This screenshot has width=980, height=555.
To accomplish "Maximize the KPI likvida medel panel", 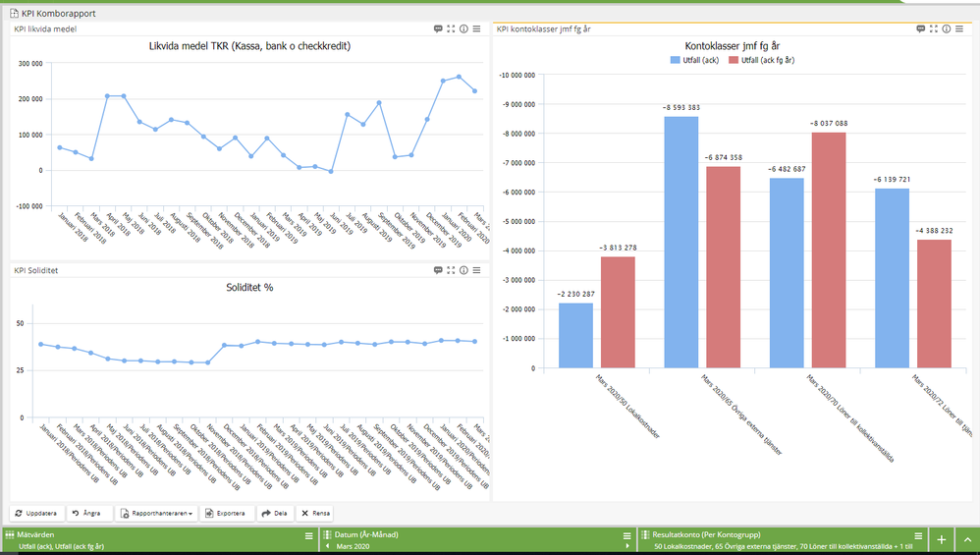I will pos(451,28).
